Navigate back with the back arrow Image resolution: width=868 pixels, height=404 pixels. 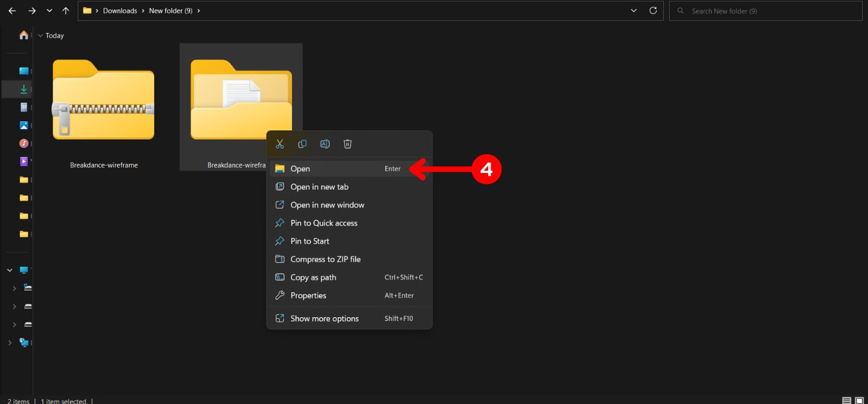click(x=11, y=10)
